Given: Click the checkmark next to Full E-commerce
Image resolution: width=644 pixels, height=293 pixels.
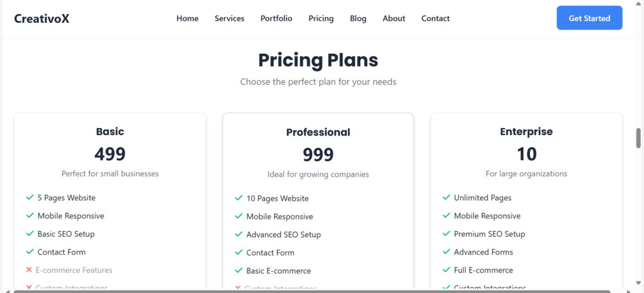Looking at the screenshot, I should pos(446,270).
